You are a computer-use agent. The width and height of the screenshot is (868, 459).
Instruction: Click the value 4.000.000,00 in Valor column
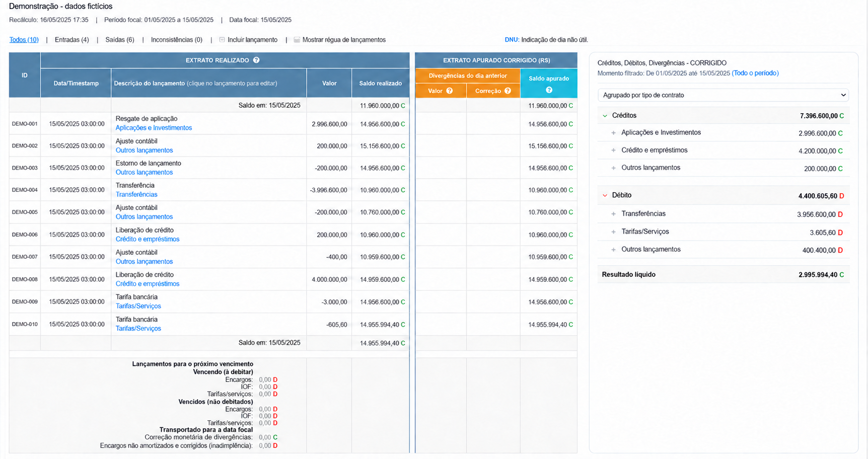point(329,280)
